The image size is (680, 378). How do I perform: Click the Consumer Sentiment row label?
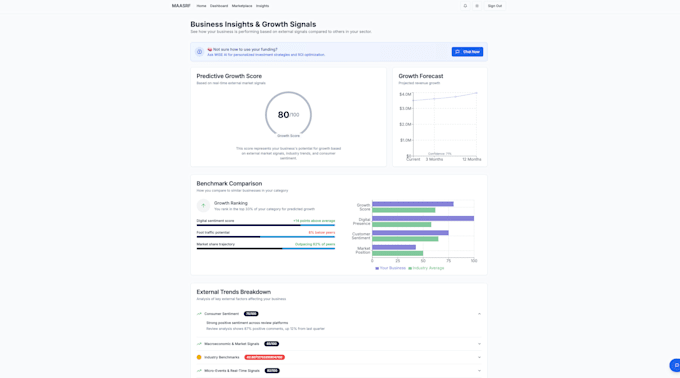tap(222, 314)
